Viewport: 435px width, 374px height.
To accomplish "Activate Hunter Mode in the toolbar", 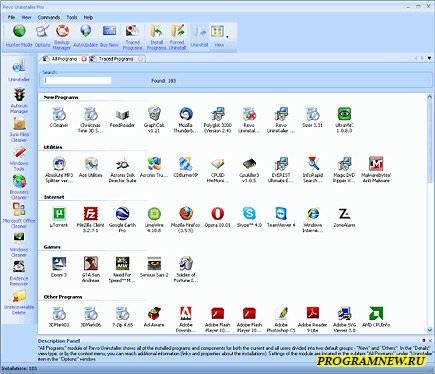I will pos(19,36).
